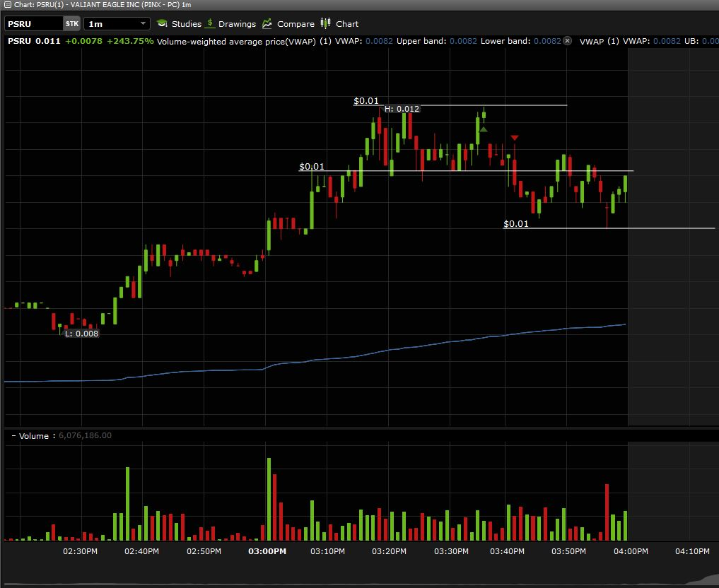Click the second VWAP (1) study label
Image resolution: width=719 pixels, height=588 pixels.
pos(600,41)
